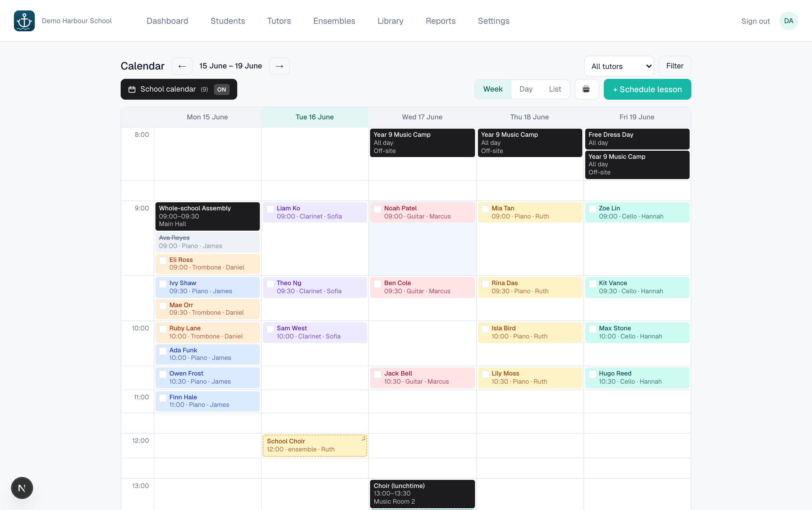Click the Schedule lesson button

point(647,89)
